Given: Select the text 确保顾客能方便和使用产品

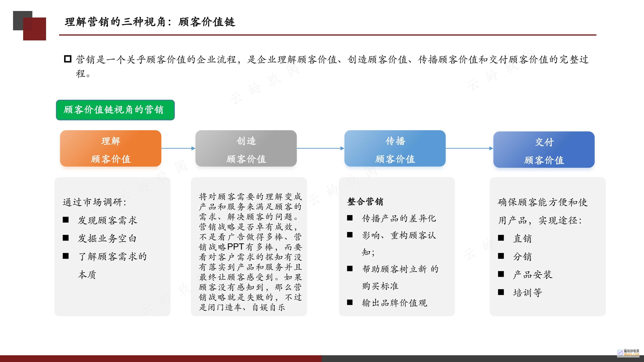Looking at the screenshot, I should click(x=542, y=211).
